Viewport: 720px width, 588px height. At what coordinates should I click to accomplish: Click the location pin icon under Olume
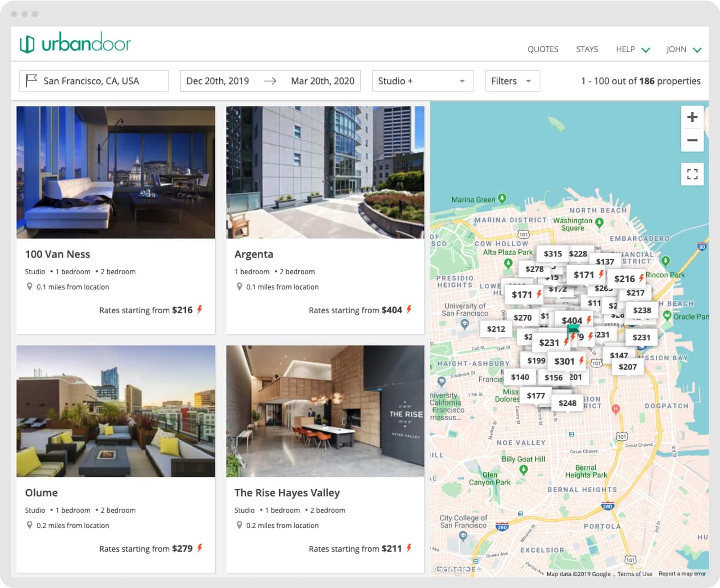(x=29, y=525)
